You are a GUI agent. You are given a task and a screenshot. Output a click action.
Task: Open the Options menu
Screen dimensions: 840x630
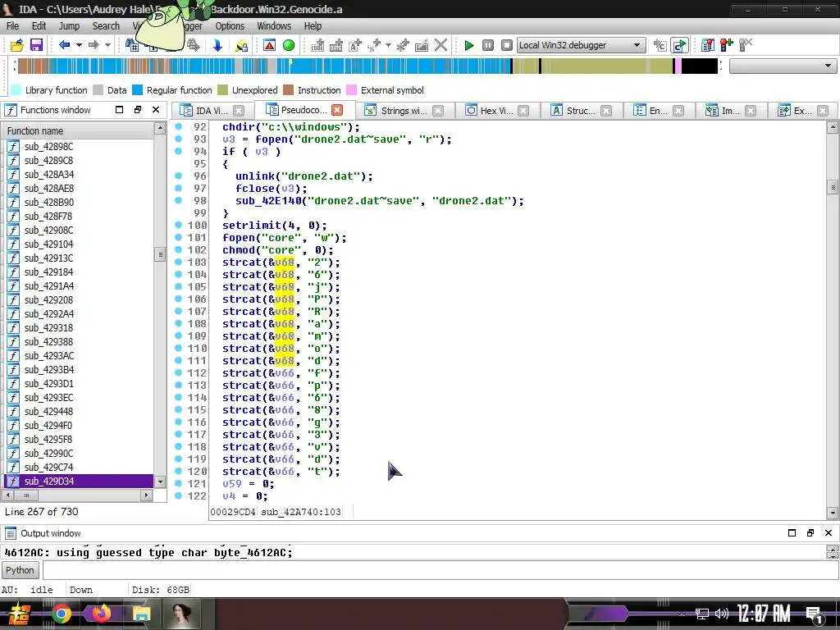pos(230,25)
